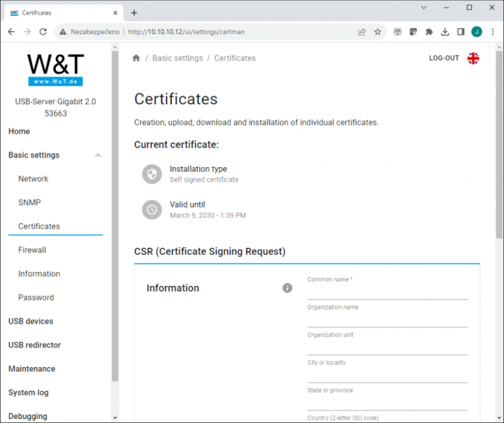Click the shield icon for Installation type

(x=152, y=174)
